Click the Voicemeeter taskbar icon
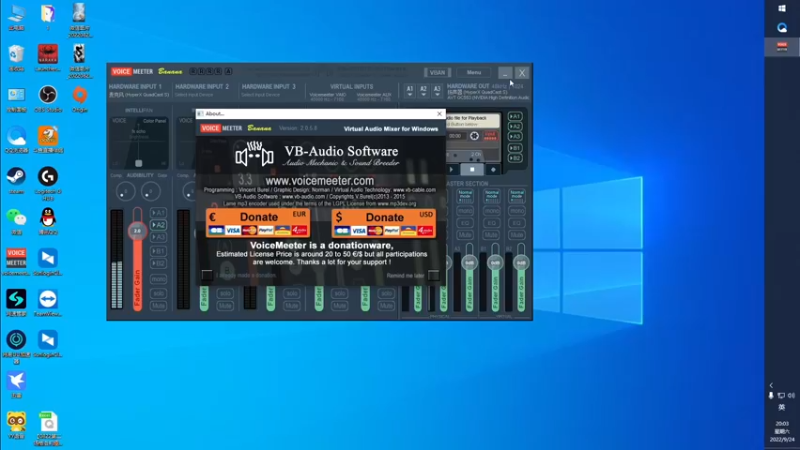 tap(782, 47)
